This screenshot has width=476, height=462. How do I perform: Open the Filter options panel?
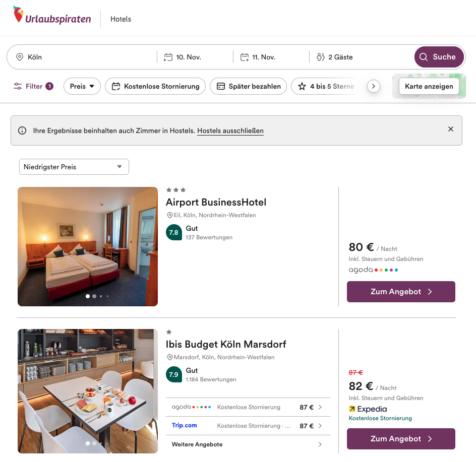click(x=33, y=86)
